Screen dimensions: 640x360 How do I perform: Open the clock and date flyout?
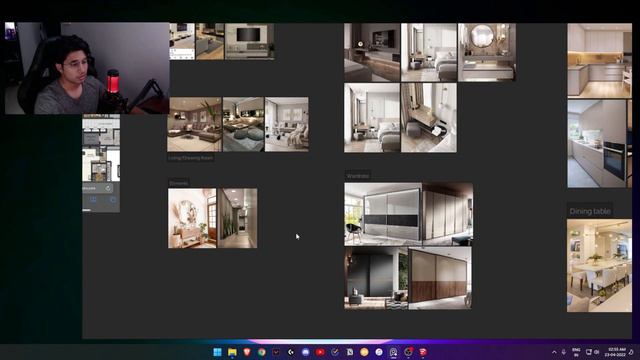[616, 352]
